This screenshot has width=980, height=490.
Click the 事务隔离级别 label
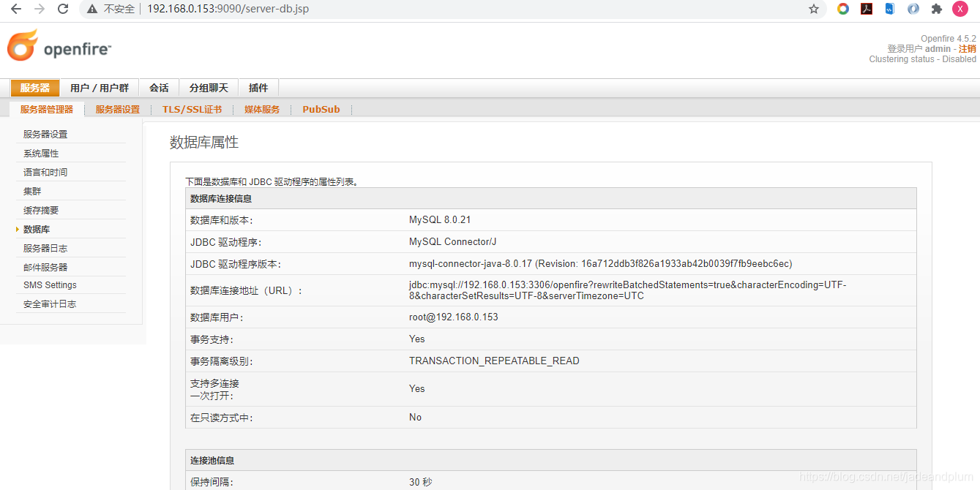[222, 361]
